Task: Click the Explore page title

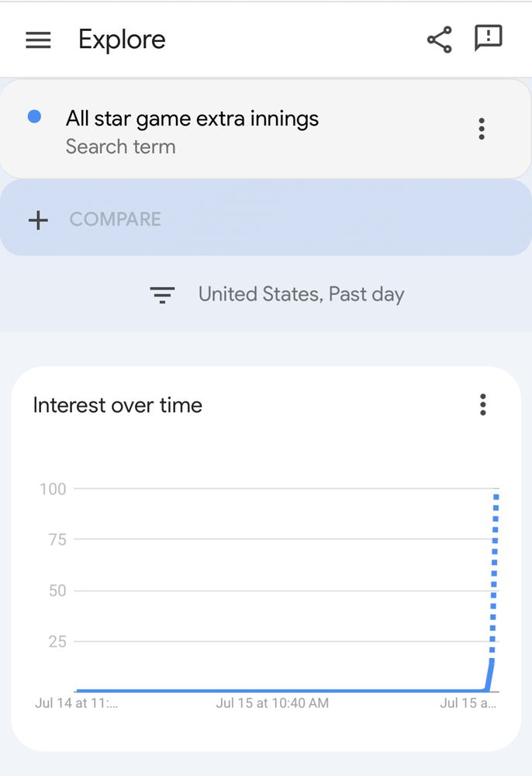Action: (122, 40)
